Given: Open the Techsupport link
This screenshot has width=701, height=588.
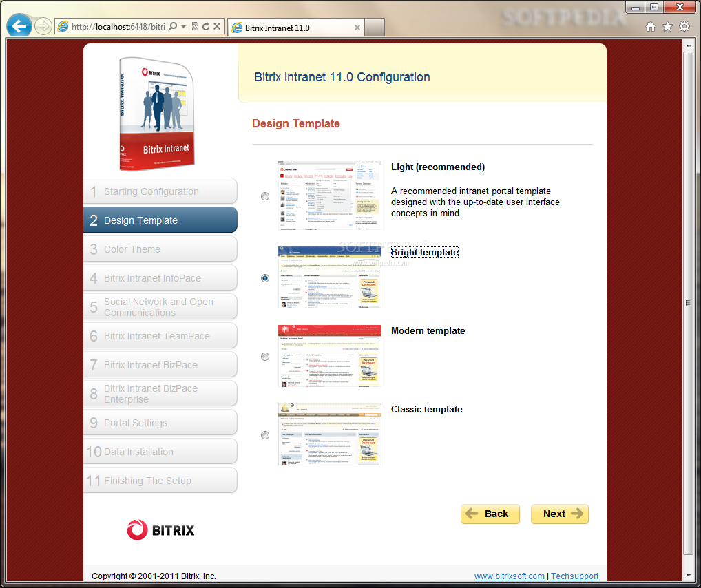Looking at the screenshot, I should click(574, 576).
